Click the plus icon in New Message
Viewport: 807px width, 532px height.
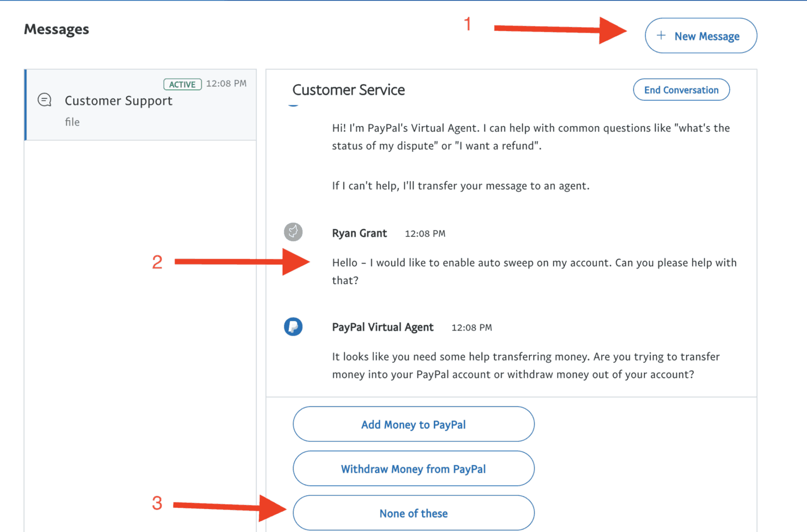(x=661, y=36)
